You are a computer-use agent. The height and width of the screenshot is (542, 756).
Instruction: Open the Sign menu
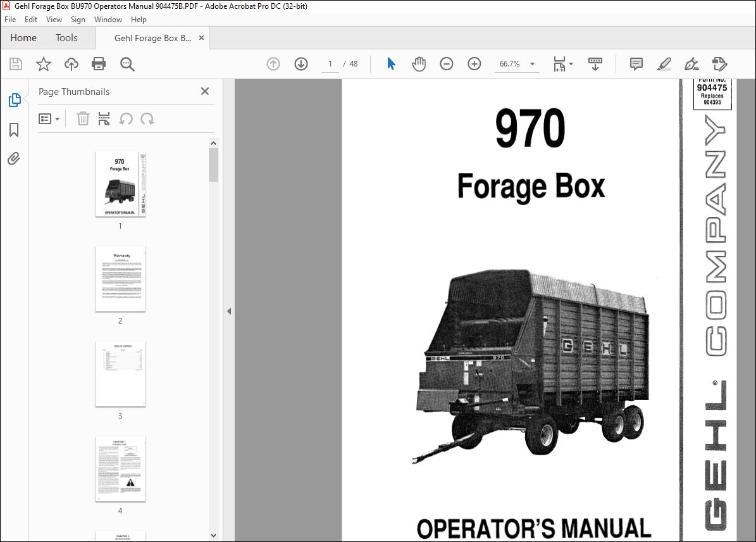pyautogui.click(x=78, y=19)
